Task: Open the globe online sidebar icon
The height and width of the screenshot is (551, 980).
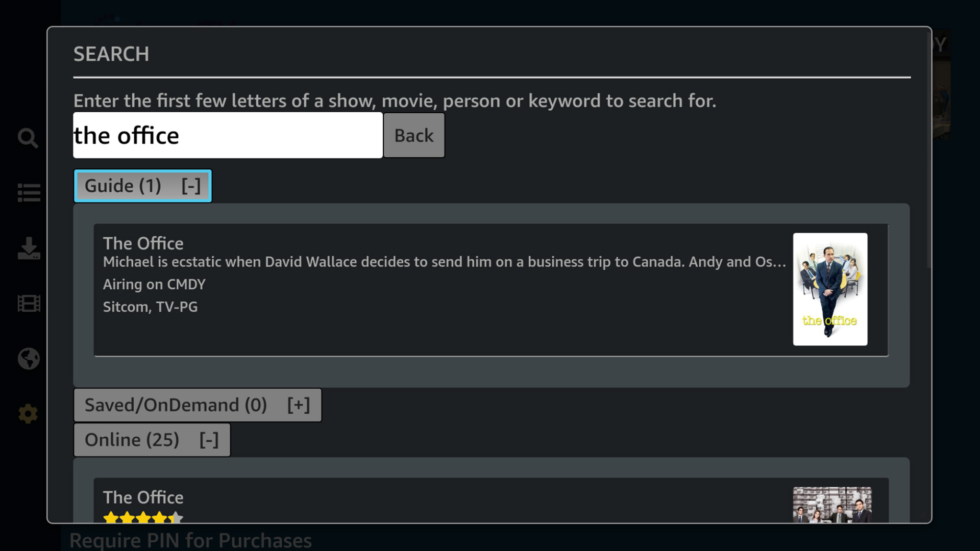Action: pyautogui.click(x=29, y=359)
